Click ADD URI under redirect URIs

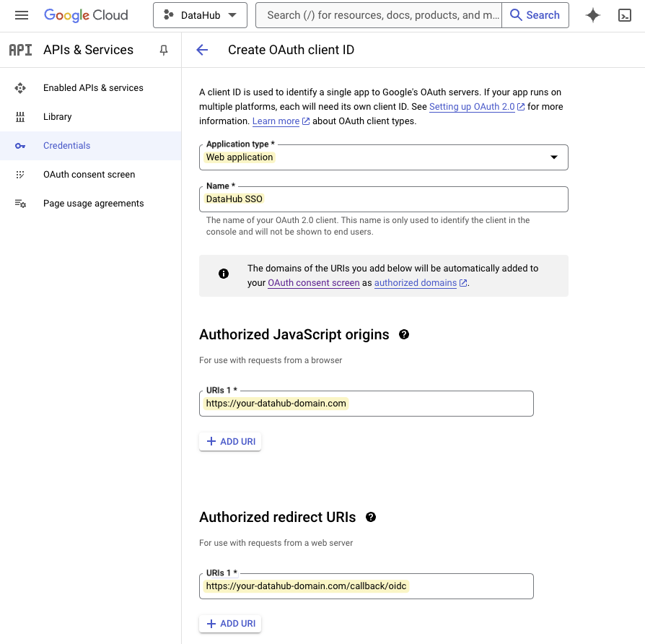[x=230, y=623]
